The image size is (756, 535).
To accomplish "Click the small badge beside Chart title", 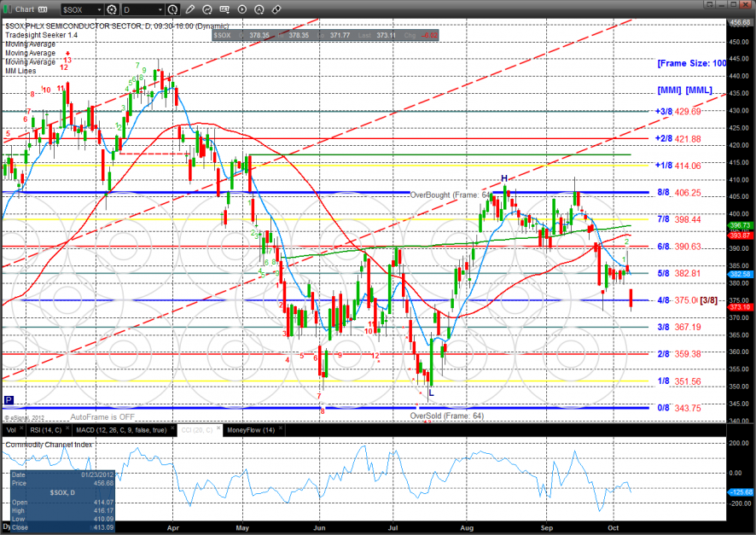I will pos(43,9).
